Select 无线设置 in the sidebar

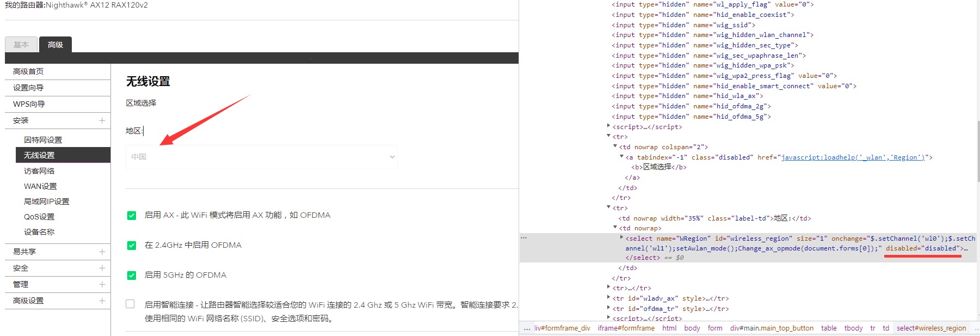coord(63,155)
